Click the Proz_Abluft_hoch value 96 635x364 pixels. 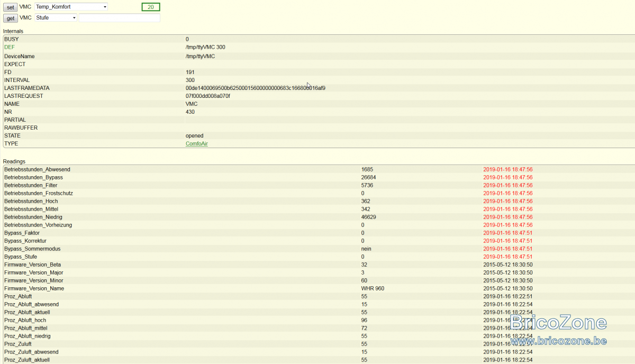(x=364, y=320)
